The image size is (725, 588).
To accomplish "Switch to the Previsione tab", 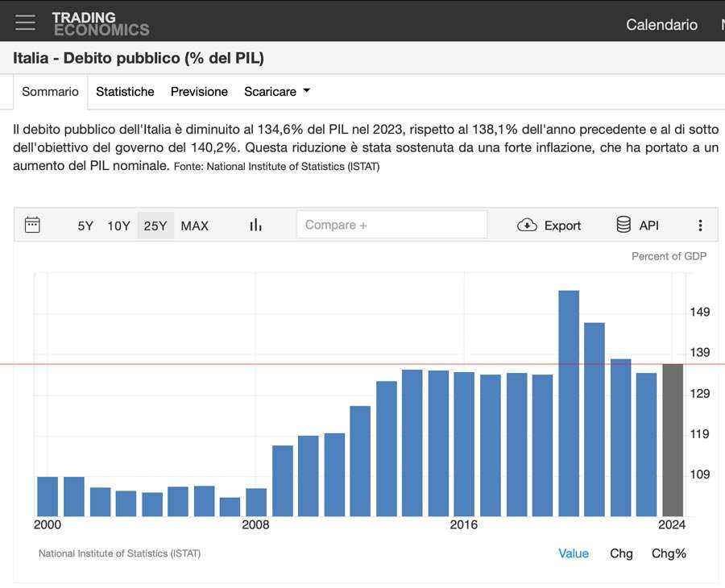I will [x=199, y=92].
